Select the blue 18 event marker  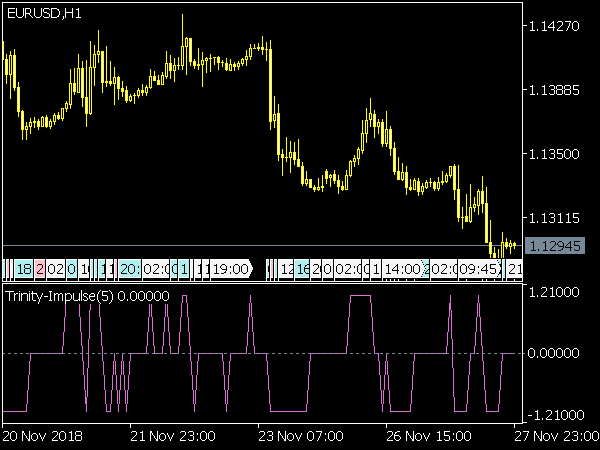tap(24, 269)
